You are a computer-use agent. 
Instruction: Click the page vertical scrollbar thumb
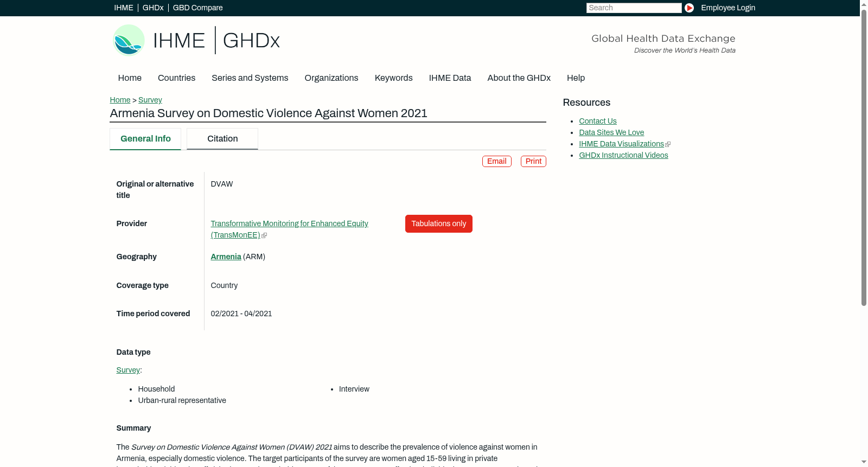(x=864, y=157)
